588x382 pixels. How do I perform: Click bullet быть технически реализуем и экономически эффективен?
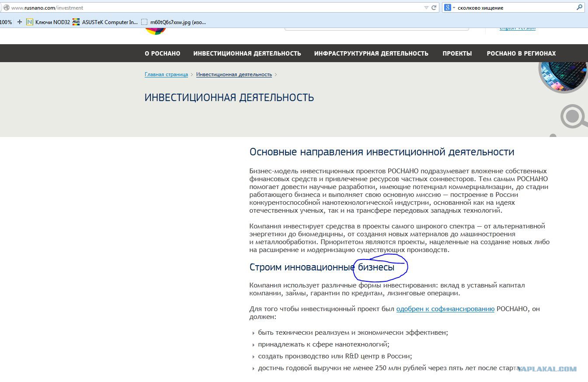pyautogui.click(x=353, y=333)
